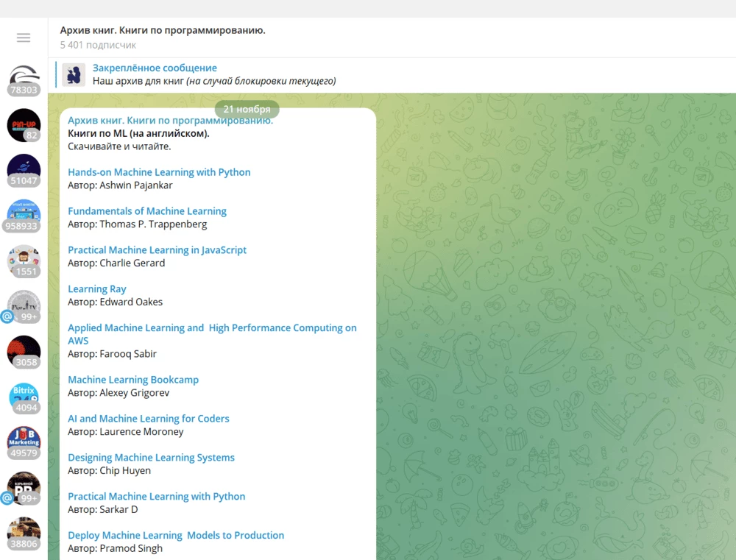Viewport: 736px width, 560px height.
Task: Select the chat showing 51047 unread
Action: (24, 171)
